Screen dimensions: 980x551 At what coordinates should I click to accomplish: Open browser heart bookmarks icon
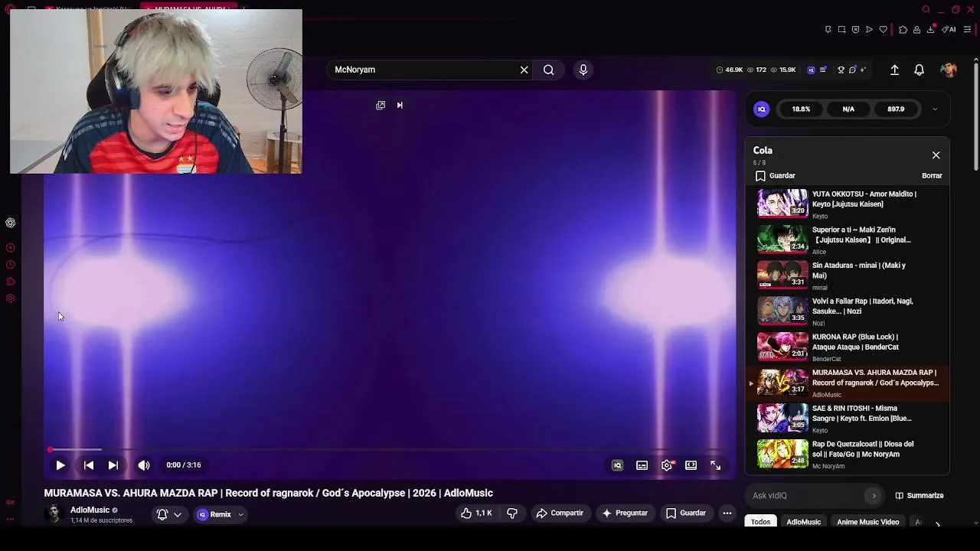pos(883,30)
